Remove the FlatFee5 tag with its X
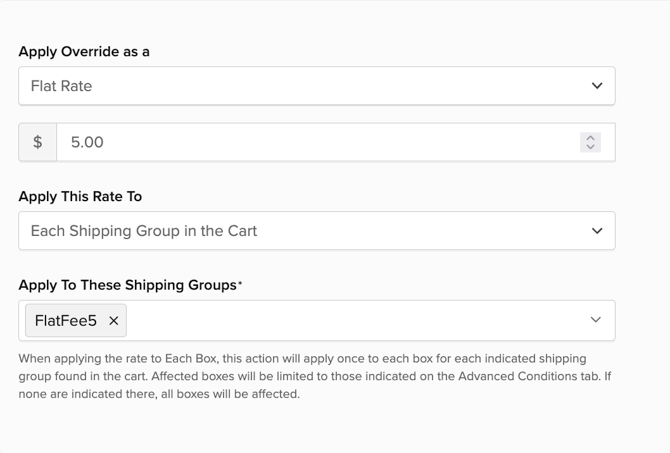Screen dimensions: 670x453 [114, 321]
